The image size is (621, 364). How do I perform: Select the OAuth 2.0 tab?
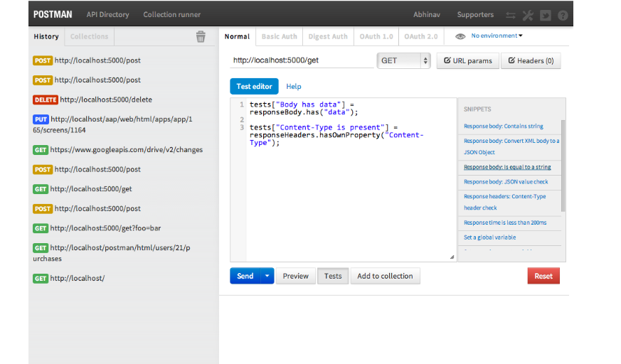point(421,36)
